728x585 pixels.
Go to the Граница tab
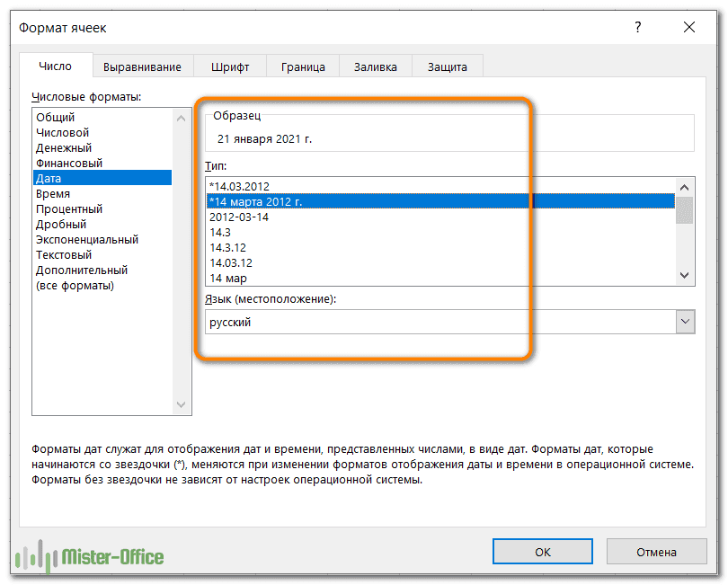[x=303, y=66]
